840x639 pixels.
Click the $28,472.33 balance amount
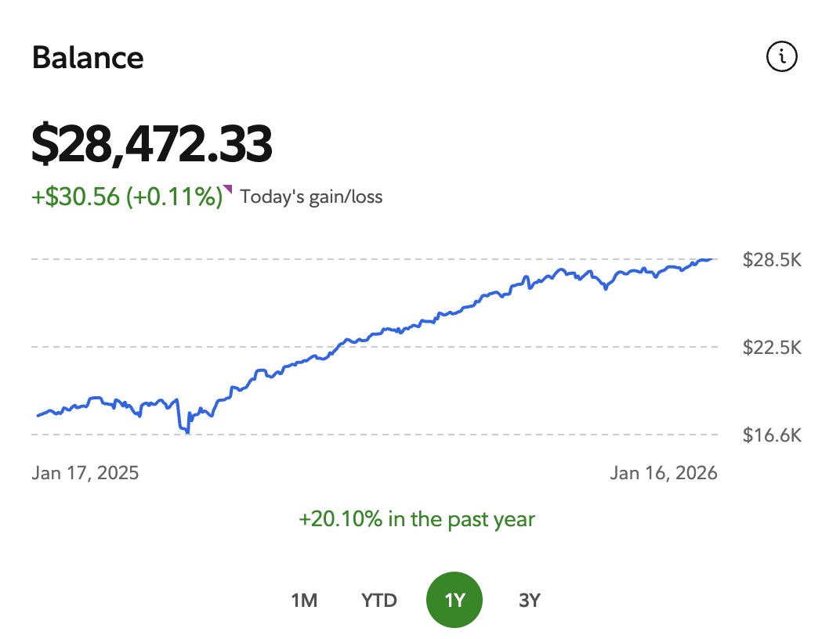point(152,143)
